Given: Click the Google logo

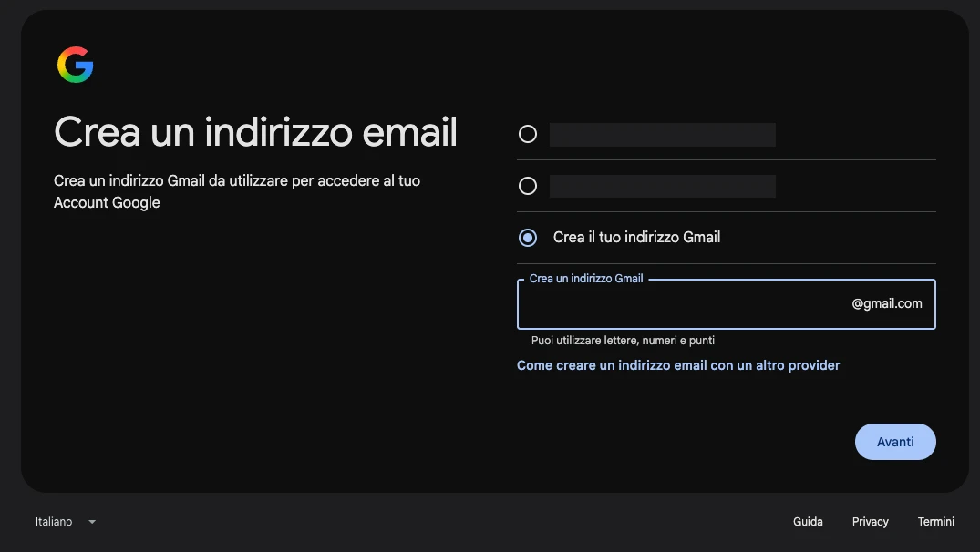Looking at the screenshot, I should pos(75,65).
